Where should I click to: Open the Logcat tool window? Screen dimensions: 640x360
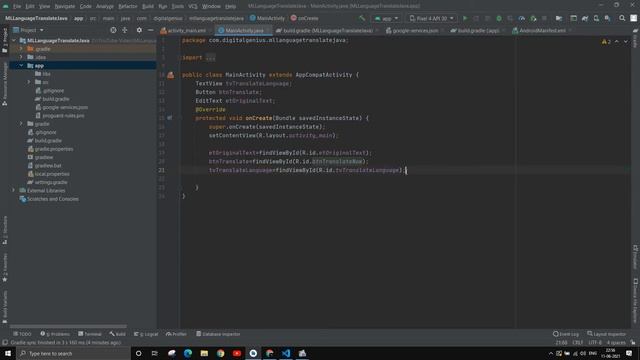(146, 334)
